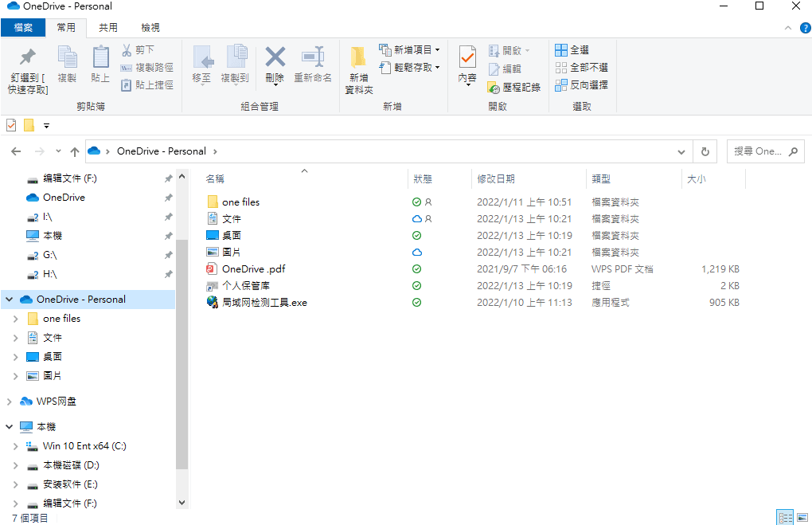812x525 pixels.
Task: Click the 釘選到快速存取 pin icon
Action: click(28, 57)
